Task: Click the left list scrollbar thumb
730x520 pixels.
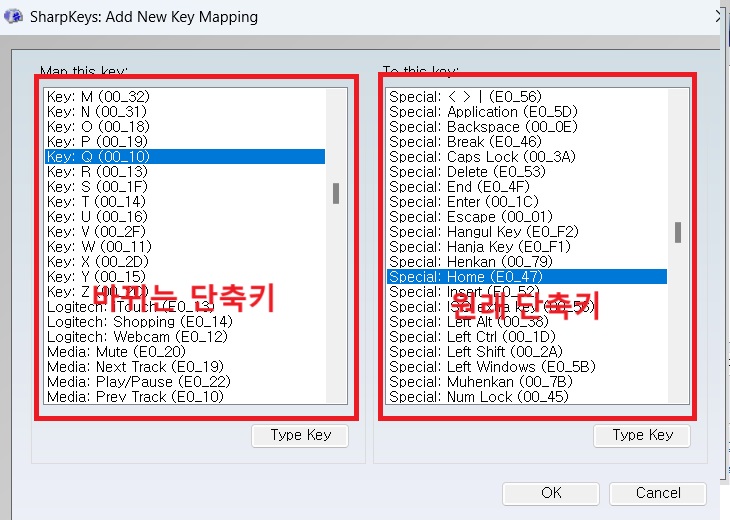Action: (x=336, y=193)
